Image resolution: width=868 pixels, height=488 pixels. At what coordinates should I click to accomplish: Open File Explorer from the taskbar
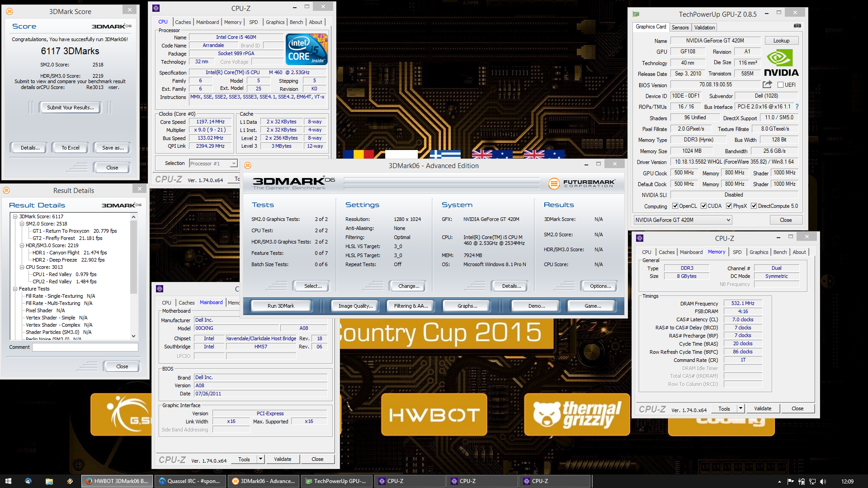click(x=49, y=481)
